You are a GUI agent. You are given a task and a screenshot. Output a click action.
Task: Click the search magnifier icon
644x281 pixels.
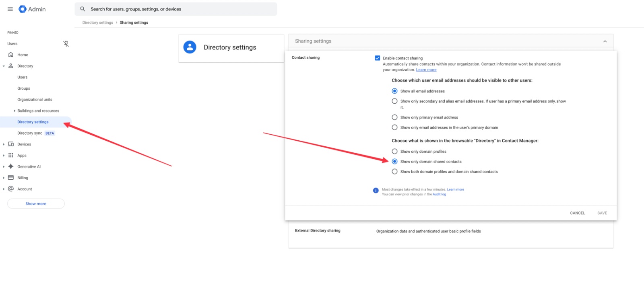(83, 9)
